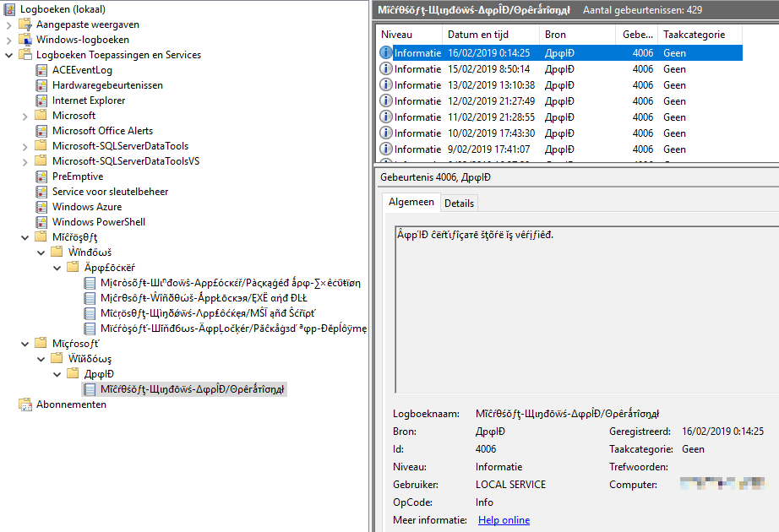Select the Microsoft Office Alerts log

pos(103,131)
